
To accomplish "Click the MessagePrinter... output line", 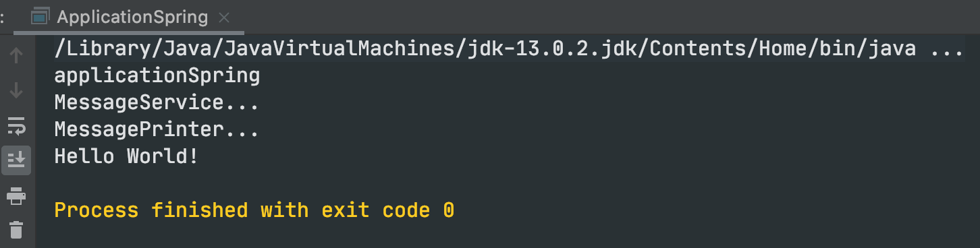I will [x=157, y=129].
